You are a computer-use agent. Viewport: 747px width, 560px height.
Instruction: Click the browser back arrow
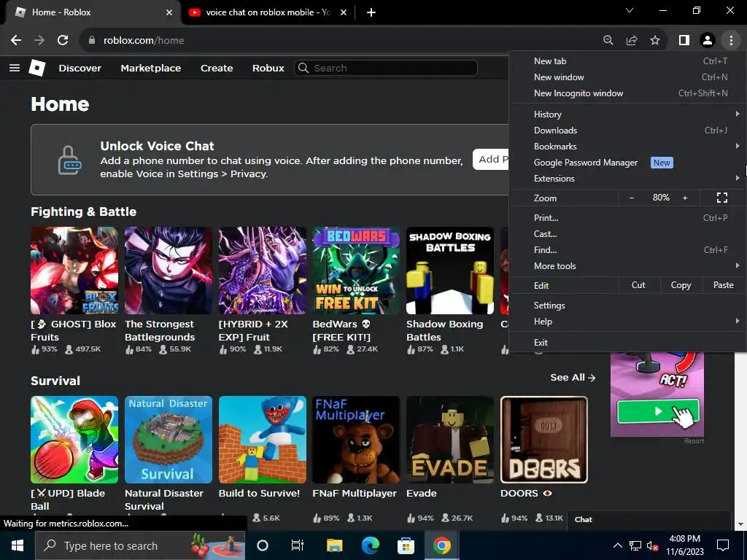16,41
